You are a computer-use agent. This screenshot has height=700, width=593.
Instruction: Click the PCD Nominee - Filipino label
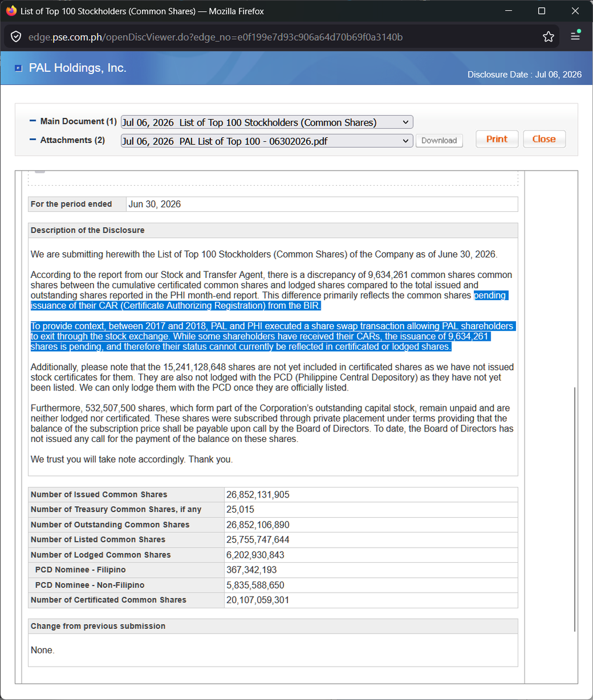(81, 570)
